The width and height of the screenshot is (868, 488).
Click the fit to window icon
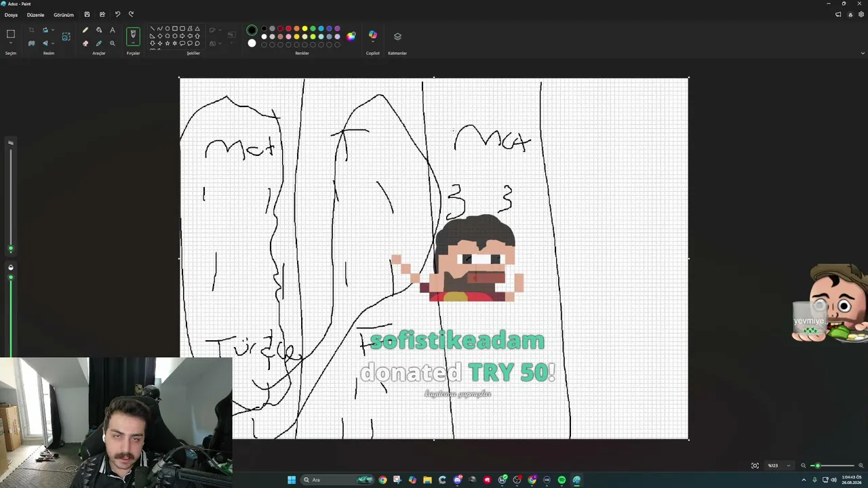coord(755,466)
